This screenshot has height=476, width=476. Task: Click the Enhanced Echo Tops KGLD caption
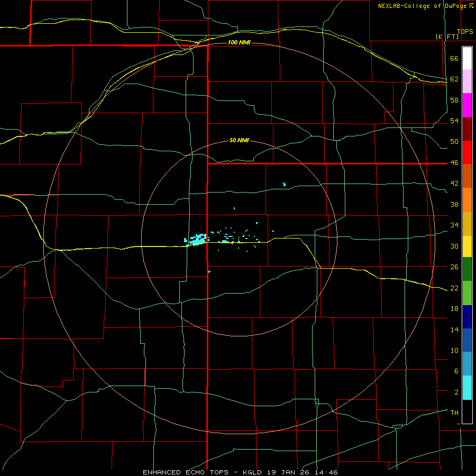[240, 472]
